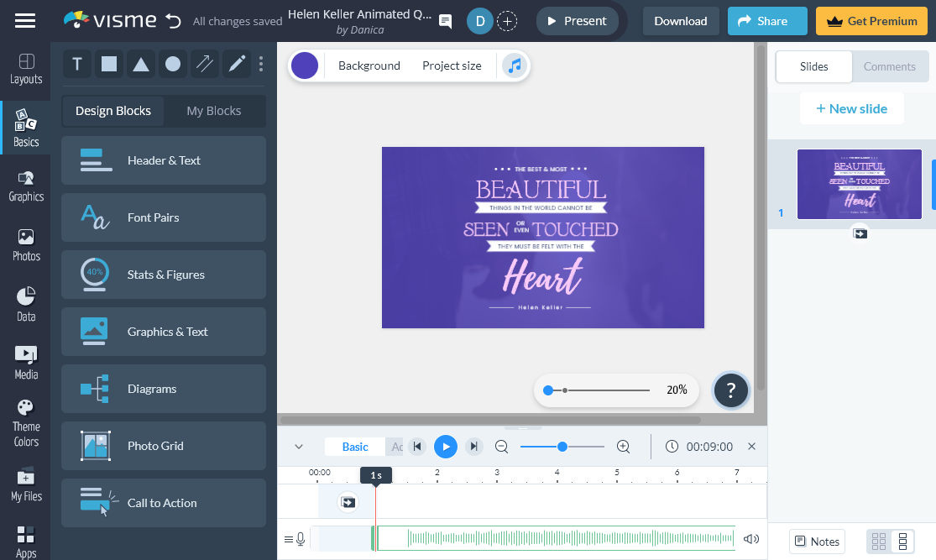Open the Graphics panel in the sidebar
This screenshot has height=560, width=936.
(25, 186)
